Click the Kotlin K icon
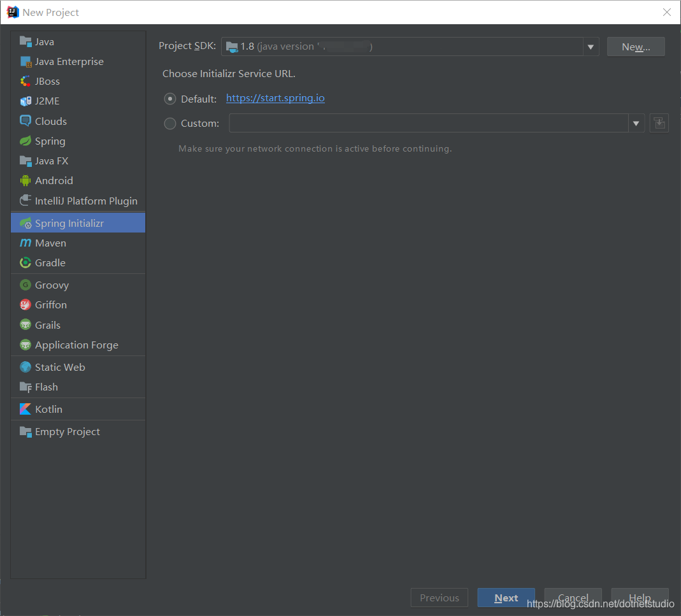Viewport: 681px width, 616px height. [x=25, y=409]
